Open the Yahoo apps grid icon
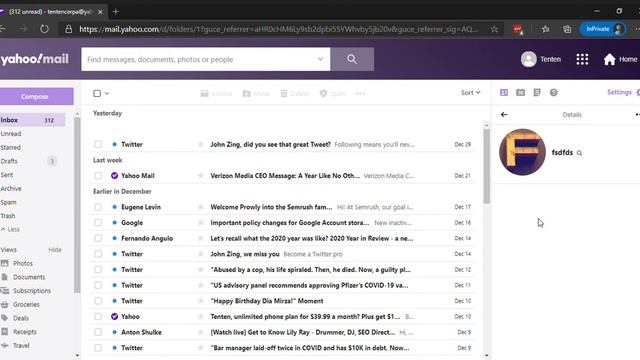Viewport: 640px width, 360px height. point(582,59)
